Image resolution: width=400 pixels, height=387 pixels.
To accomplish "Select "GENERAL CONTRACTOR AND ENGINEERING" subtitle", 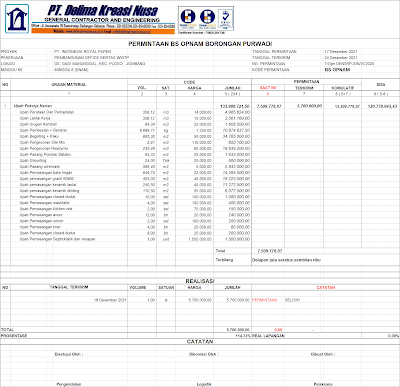I will click(102, 20).
